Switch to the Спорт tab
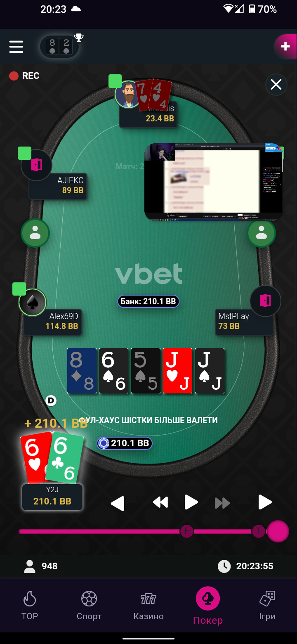 pyautogui.click(x=89, y=606)
